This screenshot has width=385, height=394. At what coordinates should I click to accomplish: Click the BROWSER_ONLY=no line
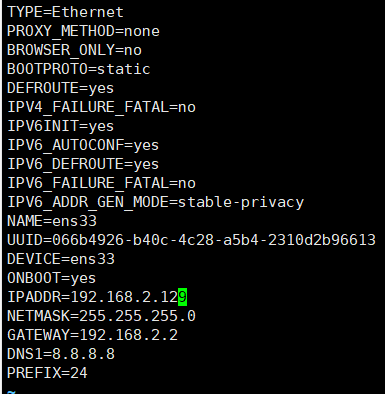[x=74, y=50]
